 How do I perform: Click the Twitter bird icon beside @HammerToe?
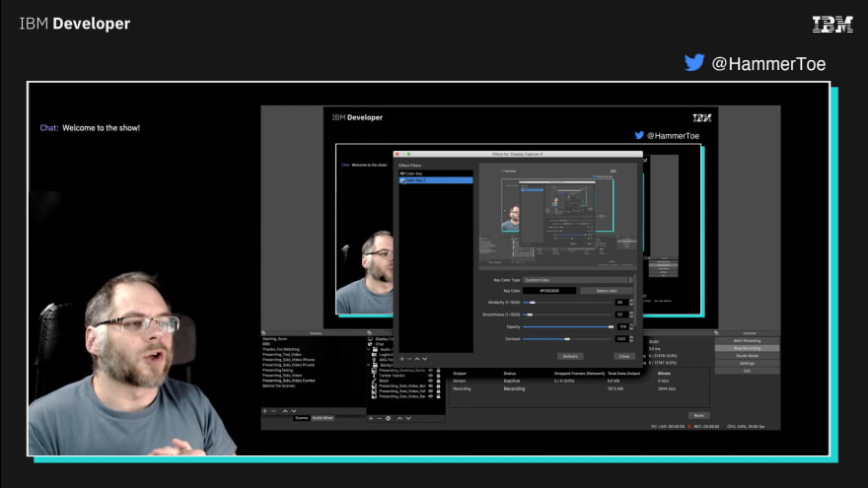point(694,62)
